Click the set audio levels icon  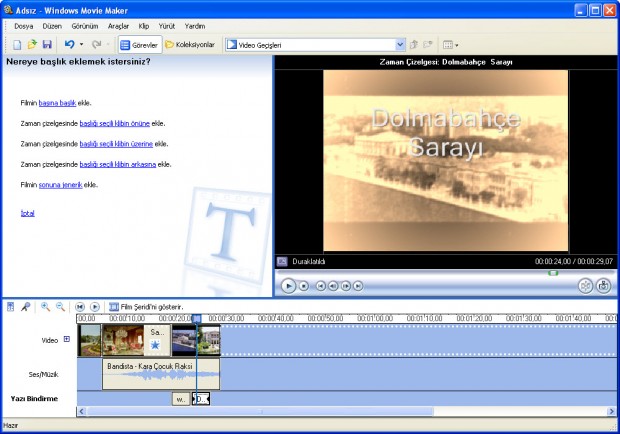point(11,307)
